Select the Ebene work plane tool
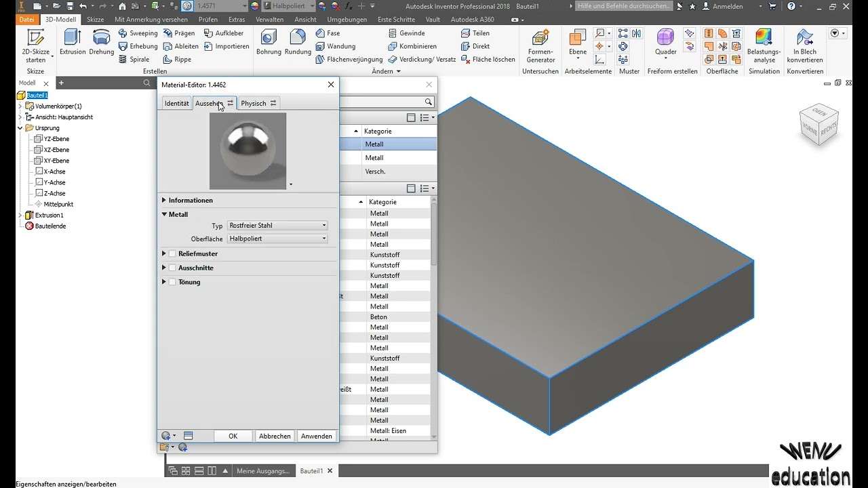Viewport: 868px width, 488px height. 578,43
